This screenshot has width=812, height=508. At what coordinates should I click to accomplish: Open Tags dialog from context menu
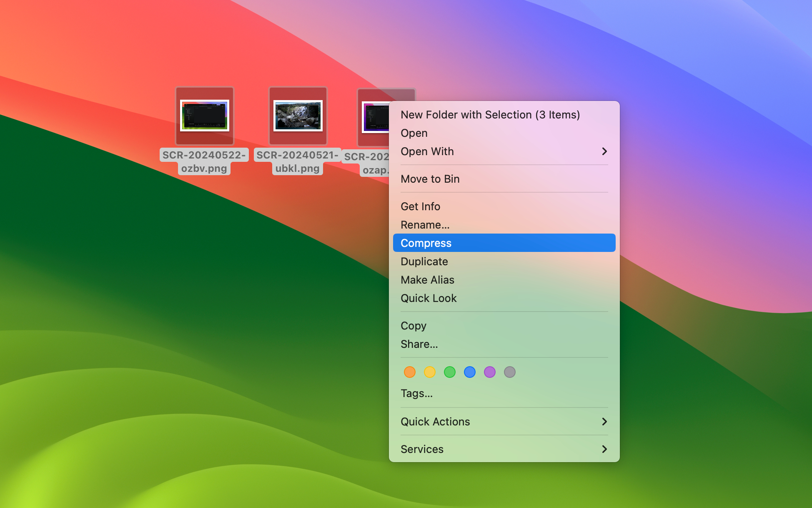point(416,393)
